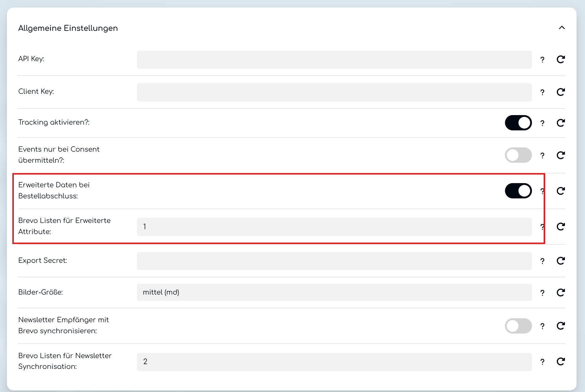Reset the Client Key setting
Image resolution: width=585 pixels, height=392 pixels.
560,92
